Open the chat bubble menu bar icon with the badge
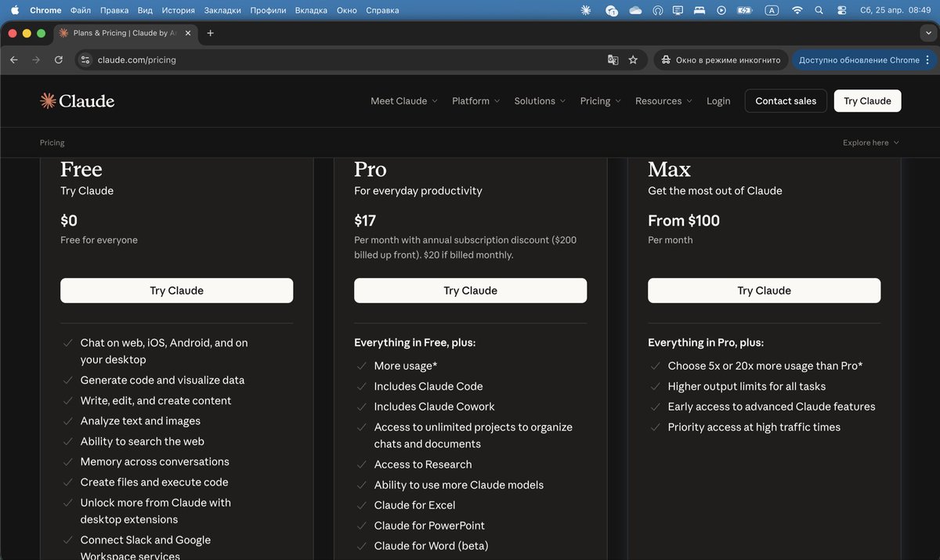The width and height of the screenshot is (940, 560). click(x=612, y=10)
